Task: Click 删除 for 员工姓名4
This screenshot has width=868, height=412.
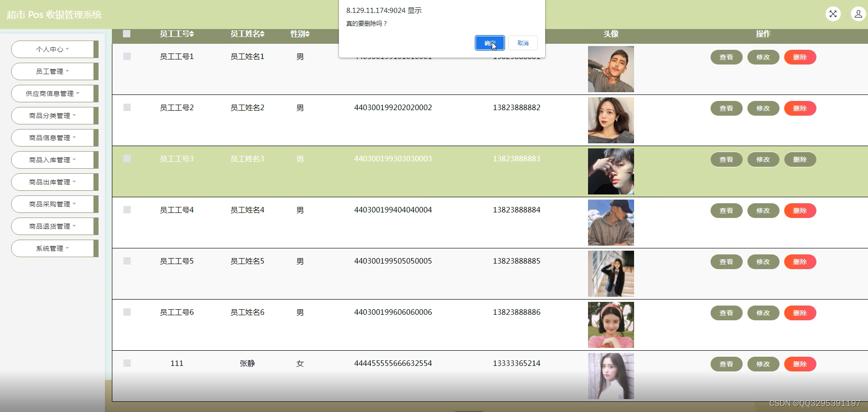Action: [800, 211]
